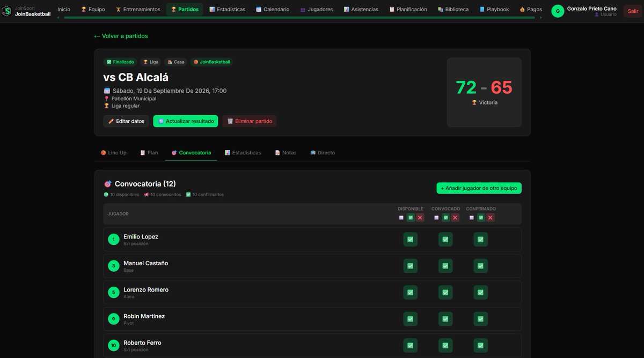The height and width of the screenshot is (358, 644).
Task: Mark all Confirmado with green check
Action: point(481,218)
